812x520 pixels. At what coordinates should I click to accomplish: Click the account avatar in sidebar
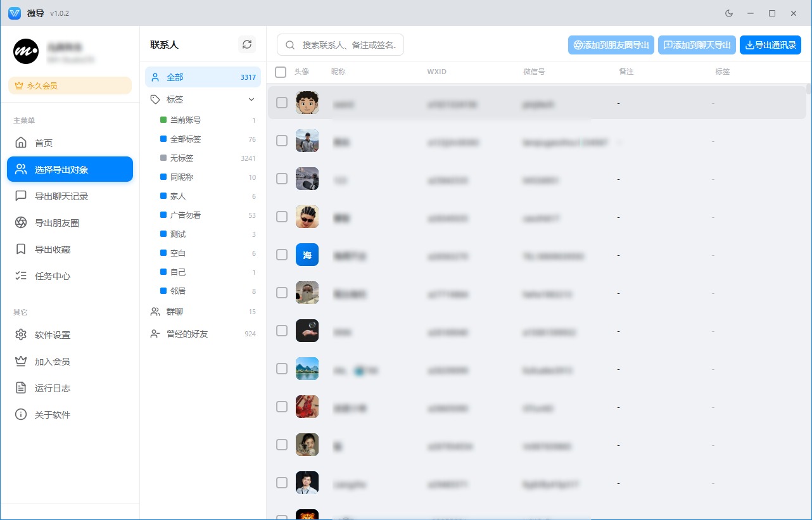pyautogui.click(x=26, y=51)
